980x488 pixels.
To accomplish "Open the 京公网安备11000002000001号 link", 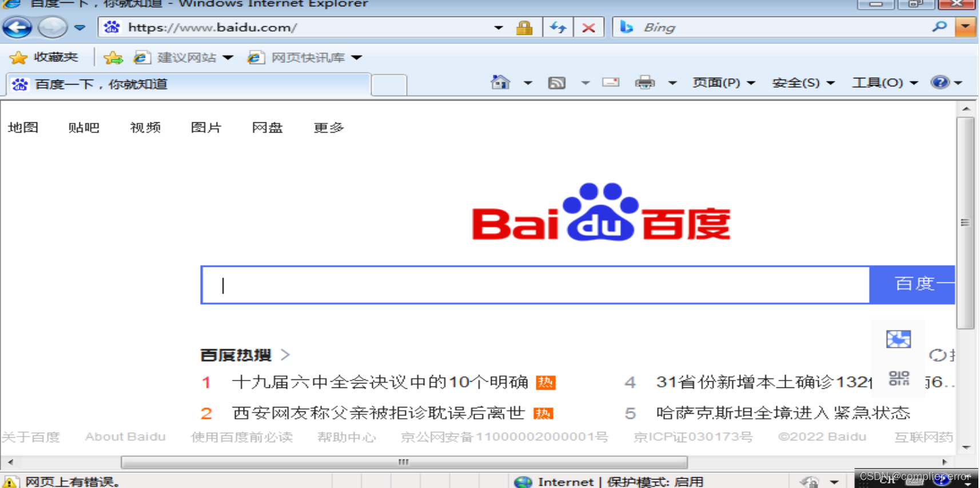I will coord(504,437).
